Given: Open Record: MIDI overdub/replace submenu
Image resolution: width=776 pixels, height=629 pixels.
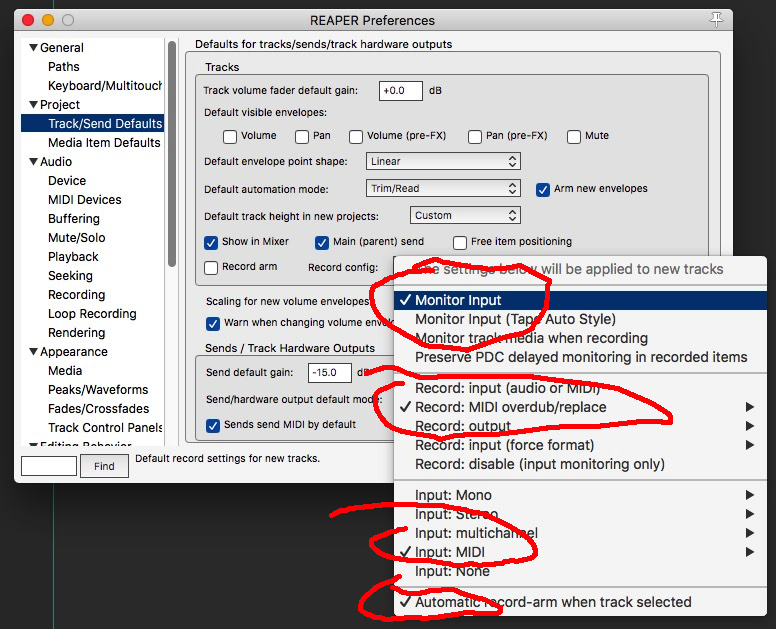Looking at the screenshot, I should (x=580, y=407).
